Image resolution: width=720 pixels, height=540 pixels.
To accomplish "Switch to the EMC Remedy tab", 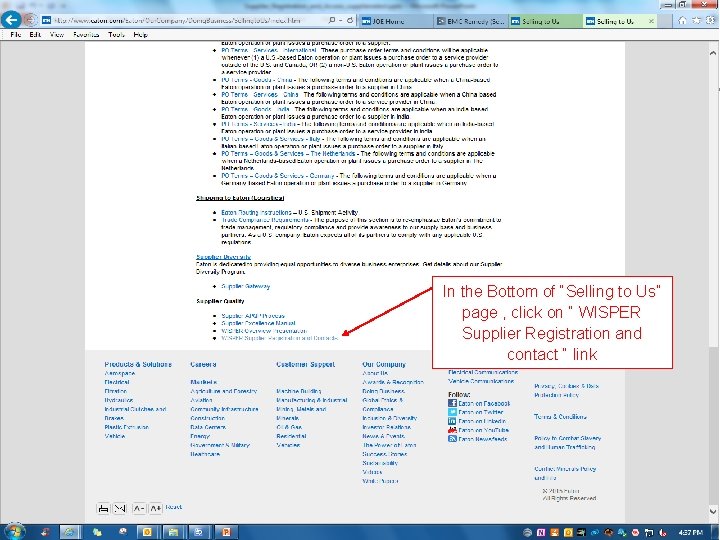I will 471,21.
